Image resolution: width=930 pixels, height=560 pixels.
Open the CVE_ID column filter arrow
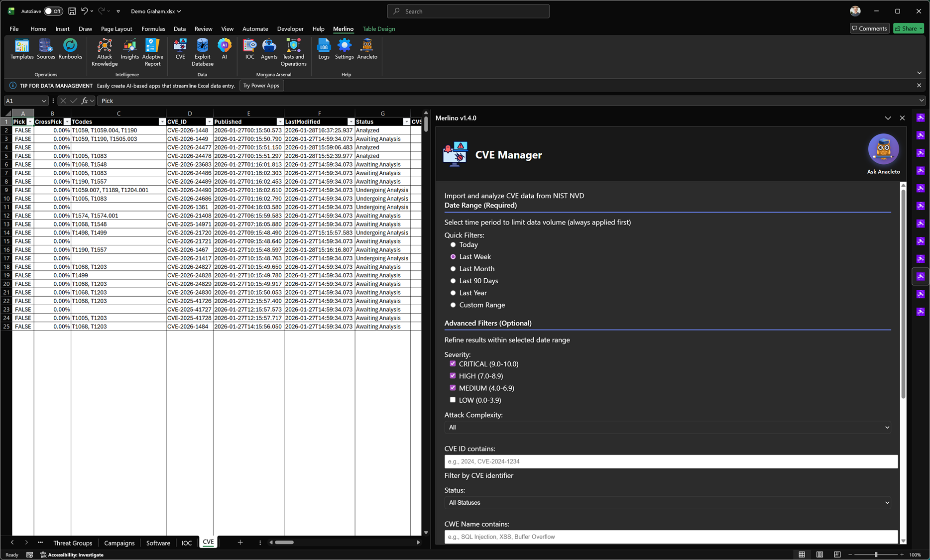tap(209, 122)
